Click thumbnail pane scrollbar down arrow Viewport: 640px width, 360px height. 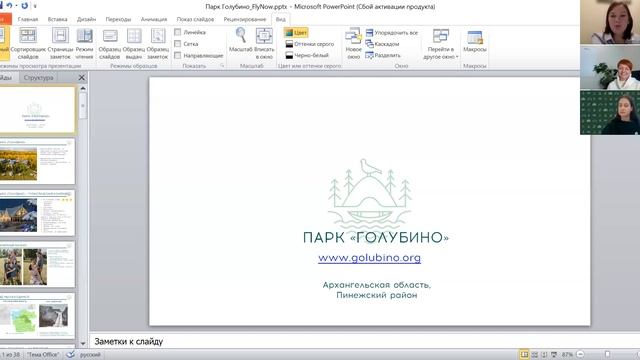coord(83,344)
